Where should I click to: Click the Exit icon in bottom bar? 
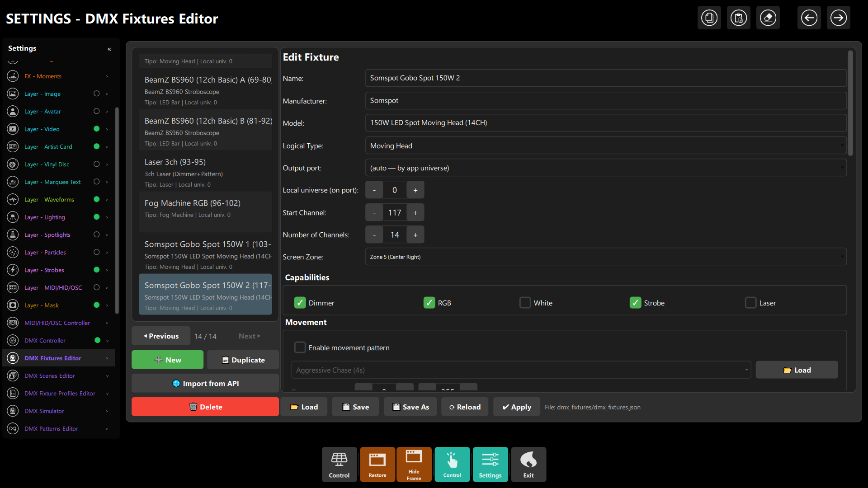[528, 465]
